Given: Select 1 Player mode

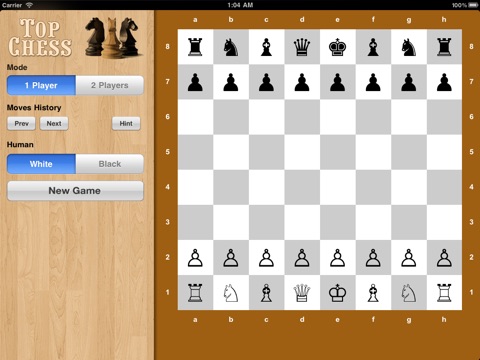Looking at the screenshot, I should [x=41, y=85].
